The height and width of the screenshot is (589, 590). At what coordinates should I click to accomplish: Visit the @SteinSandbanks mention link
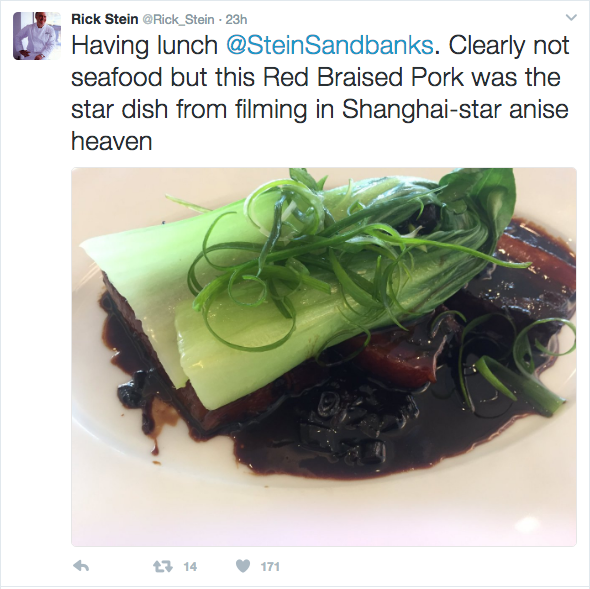click(330, 46)
